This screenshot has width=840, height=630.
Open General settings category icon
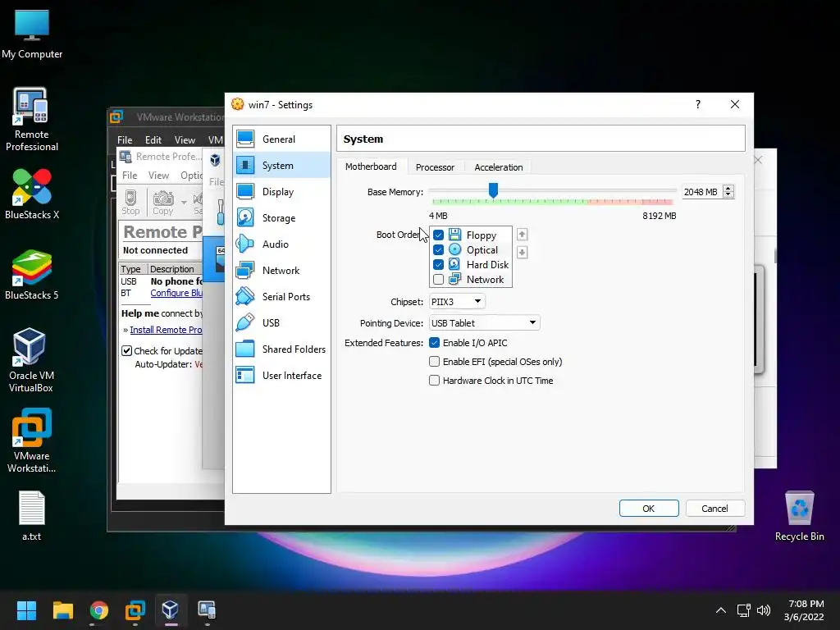tap(245, 139)
